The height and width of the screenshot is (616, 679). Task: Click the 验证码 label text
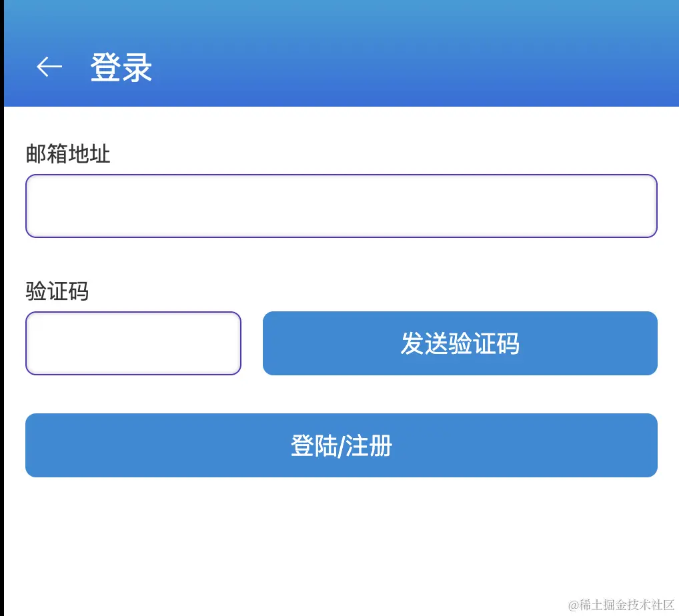point(57,291)
